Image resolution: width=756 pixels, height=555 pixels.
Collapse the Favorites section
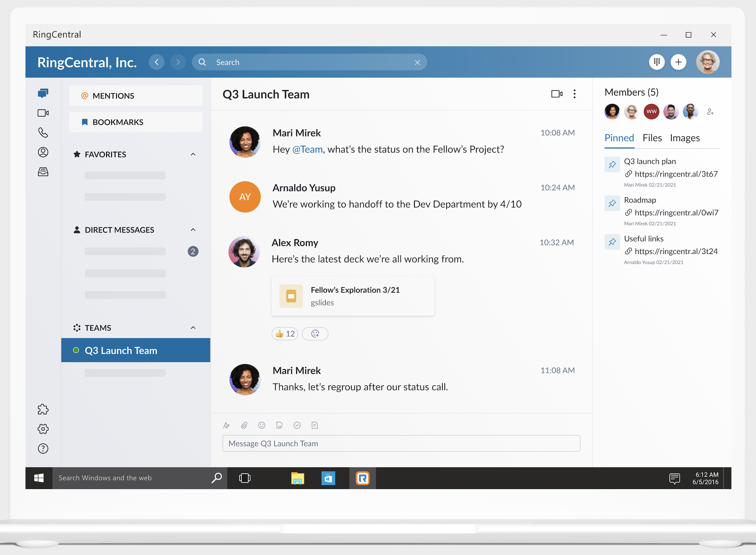tap(193, 154)
